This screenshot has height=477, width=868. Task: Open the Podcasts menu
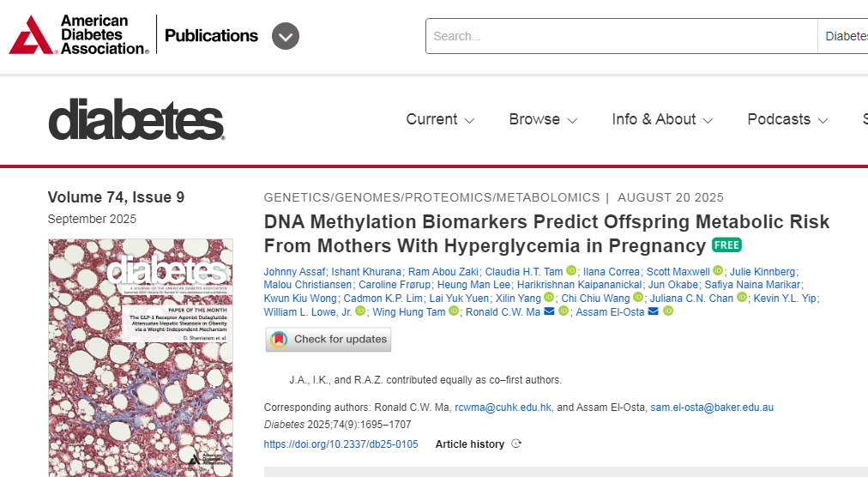[787, 119]
